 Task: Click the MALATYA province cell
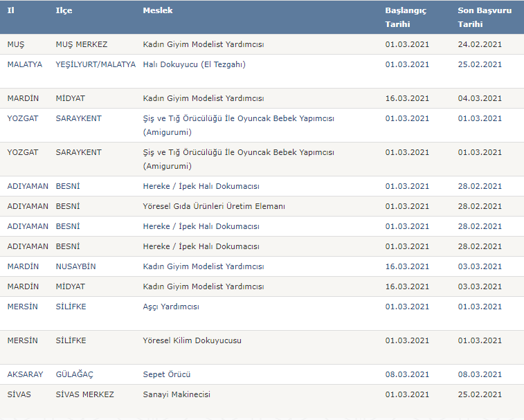(x=25, y=64)
